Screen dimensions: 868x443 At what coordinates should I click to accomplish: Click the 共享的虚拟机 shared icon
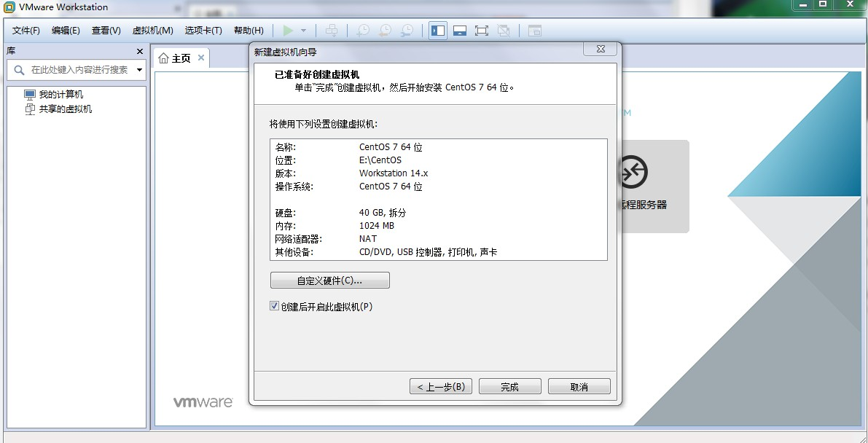30,109
